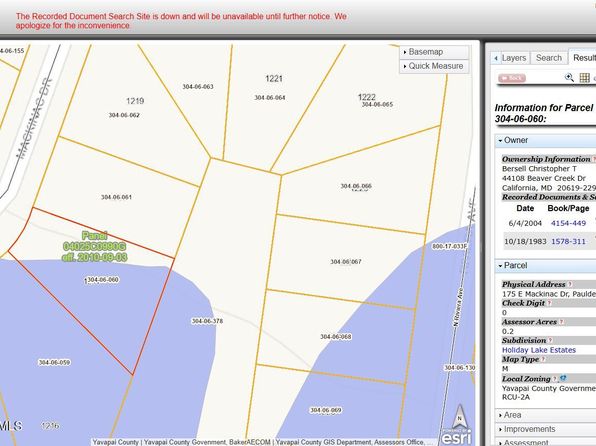This screenshot has height=446, width=596.
Task: Click parcel label 304-06-059 on map
Action: [x=54, y=362]
